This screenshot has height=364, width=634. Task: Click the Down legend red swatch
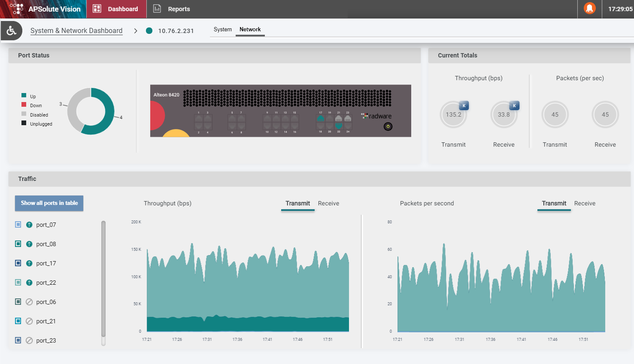(x=24, y=105)
